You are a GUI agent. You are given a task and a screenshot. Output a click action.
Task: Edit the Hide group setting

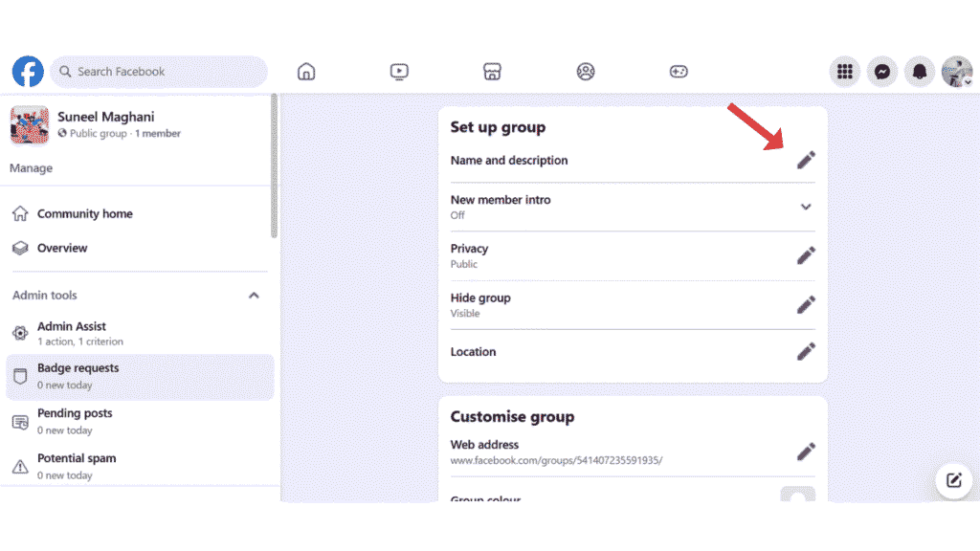click(x=806, y=305)
